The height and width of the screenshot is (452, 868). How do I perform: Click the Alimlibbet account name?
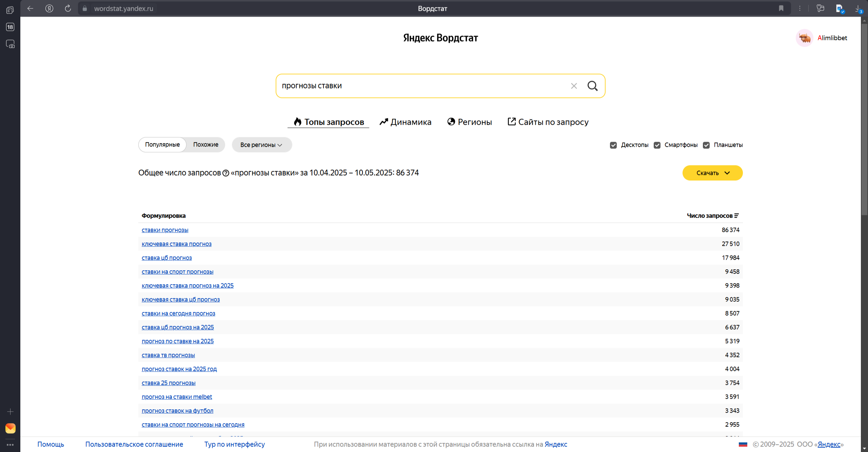click(x=832, y=38)
